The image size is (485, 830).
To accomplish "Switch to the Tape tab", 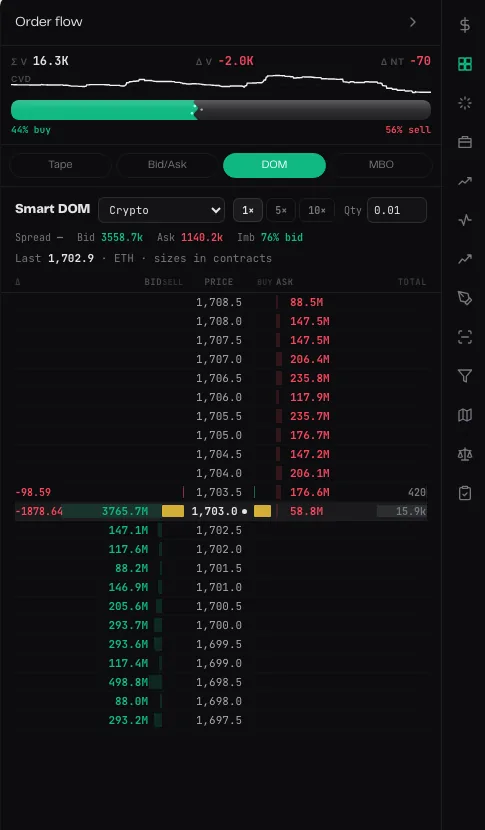I will point(60,165).
